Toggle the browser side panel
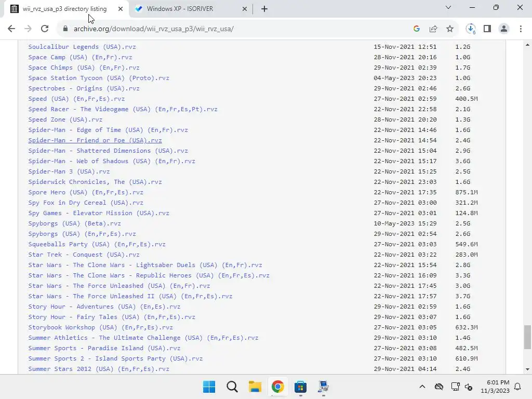Viewport: 532px width, 399px height. [487, 29]
